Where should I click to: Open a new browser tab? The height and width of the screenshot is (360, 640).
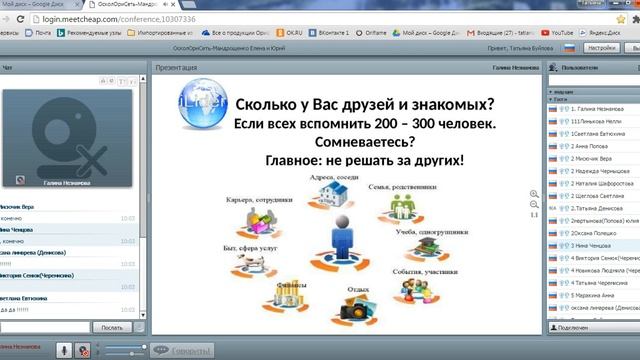tap(188, 4)
